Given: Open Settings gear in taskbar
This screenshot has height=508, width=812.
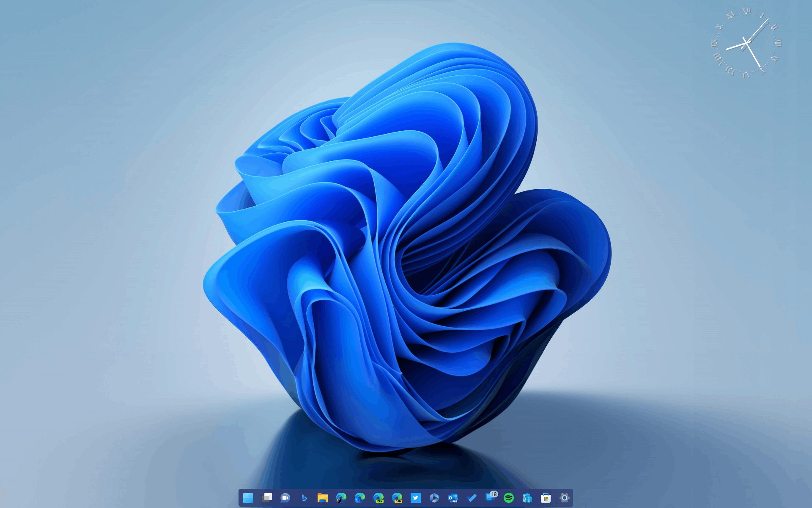Looking at the screenshot, I should click(565, 498).
